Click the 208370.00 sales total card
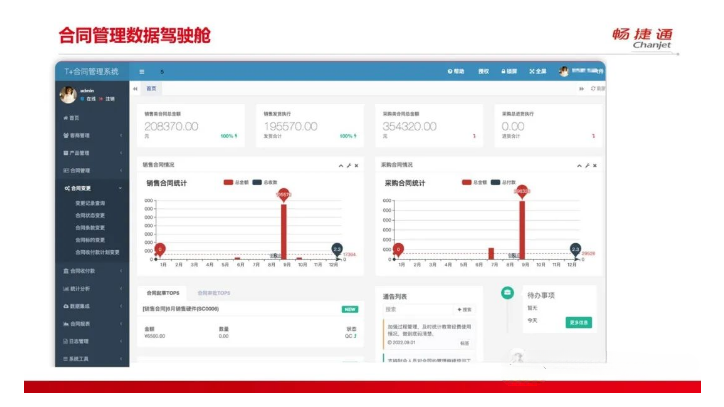 [191, 125]
